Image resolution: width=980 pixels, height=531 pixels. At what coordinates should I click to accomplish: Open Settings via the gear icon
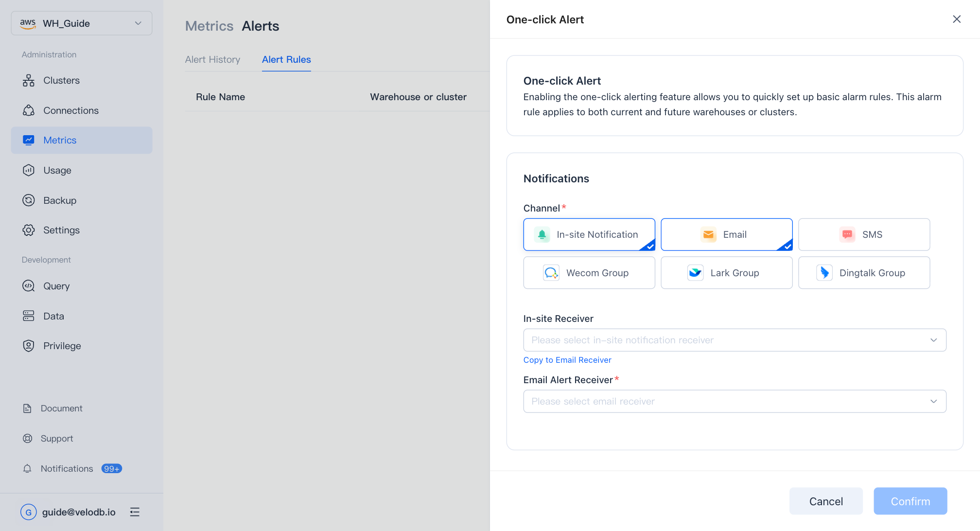[x=29, y=230]
